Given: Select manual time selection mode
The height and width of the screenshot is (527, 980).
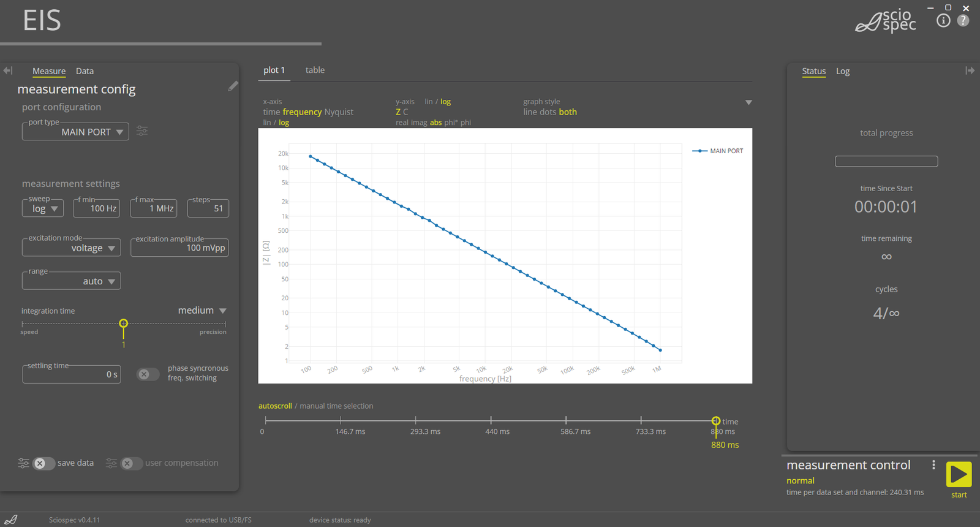Looking at the screenshot, I should pos(336,406).
